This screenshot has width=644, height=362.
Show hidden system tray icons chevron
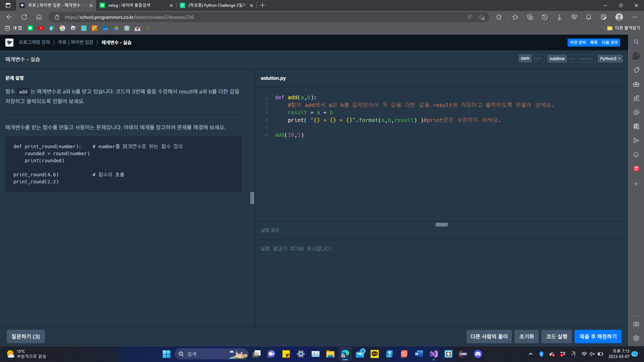pos(530,354)
